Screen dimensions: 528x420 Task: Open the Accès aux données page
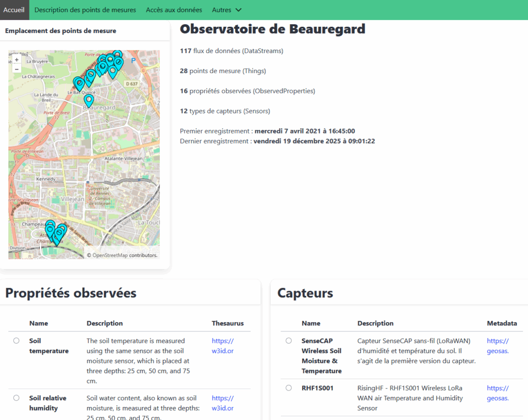click(x=174, y=10)
